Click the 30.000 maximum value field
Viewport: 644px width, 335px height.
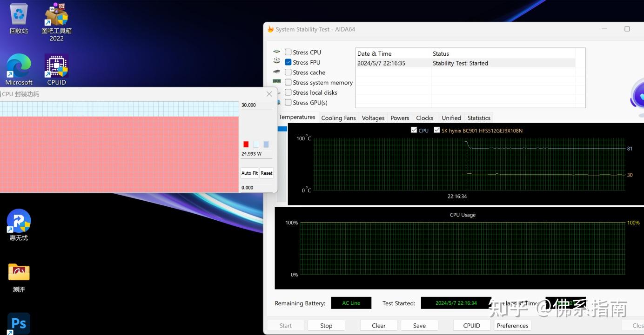pos(257,105)
